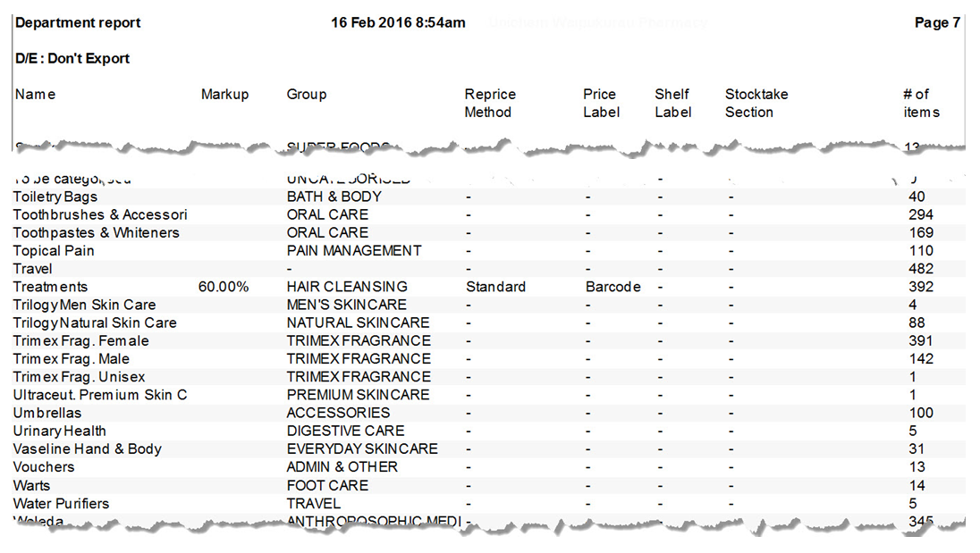Click the '# of items' column header

(920, 104)
